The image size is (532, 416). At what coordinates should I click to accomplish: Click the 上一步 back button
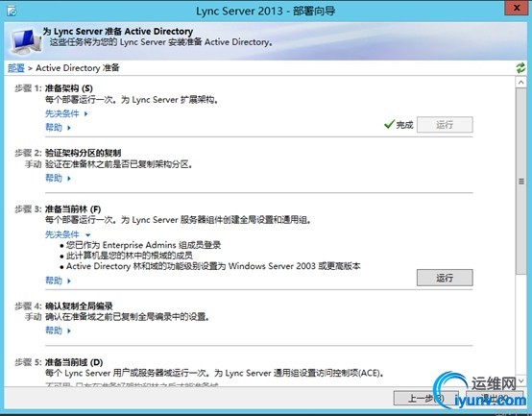tap(425, 398)
